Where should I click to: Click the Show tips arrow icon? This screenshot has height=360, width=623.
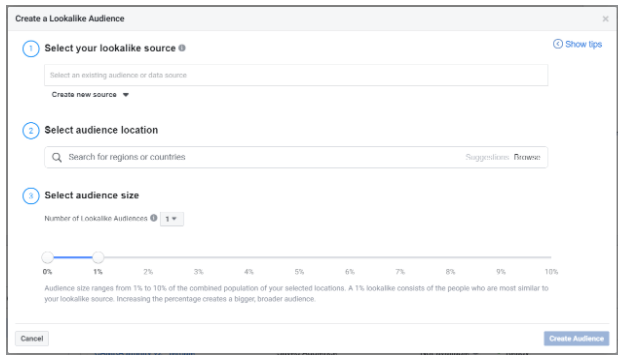tap(558, 44)
